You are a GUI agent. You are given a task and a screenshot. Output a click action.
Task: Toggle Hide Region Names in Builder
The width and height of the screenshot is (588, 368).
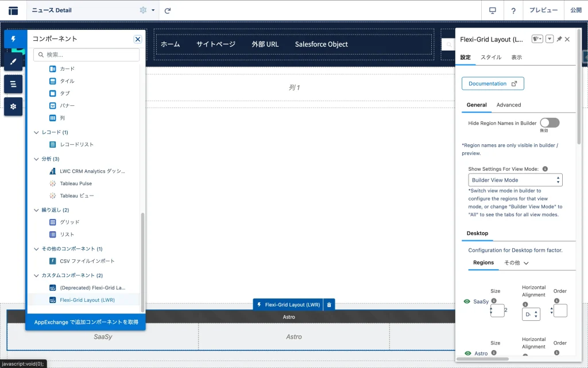tap(549, 122)
